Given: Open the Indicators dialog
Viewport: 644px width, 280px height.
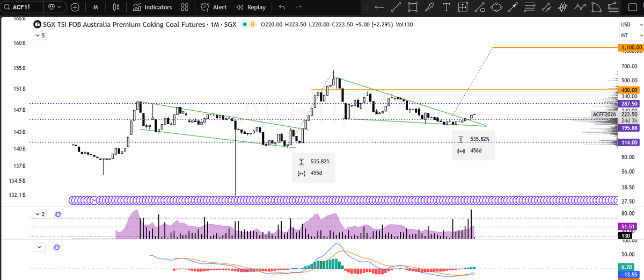Looking at the screenshot, I should (152, 8).
